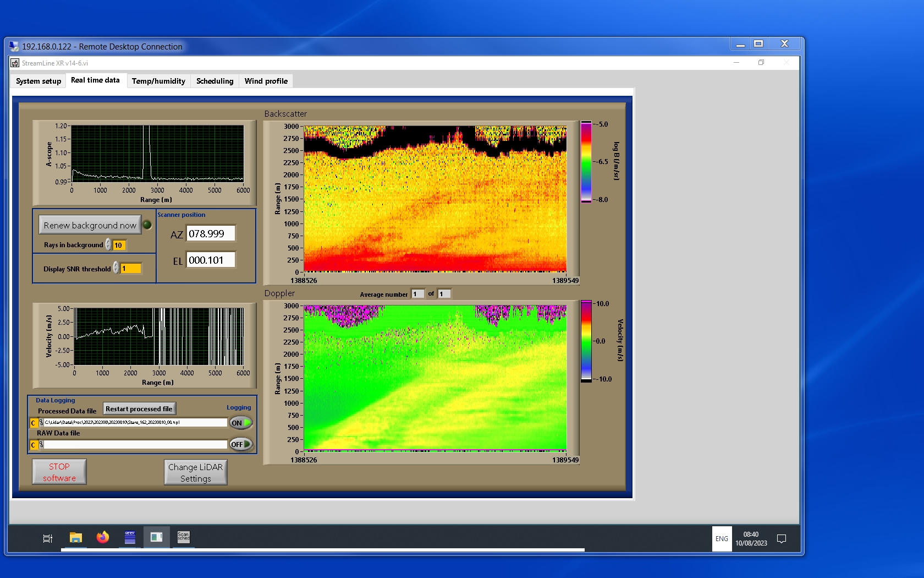Switch to the Wind profile tab
Screen dimensions: 924x578
(x=266, y=81)
